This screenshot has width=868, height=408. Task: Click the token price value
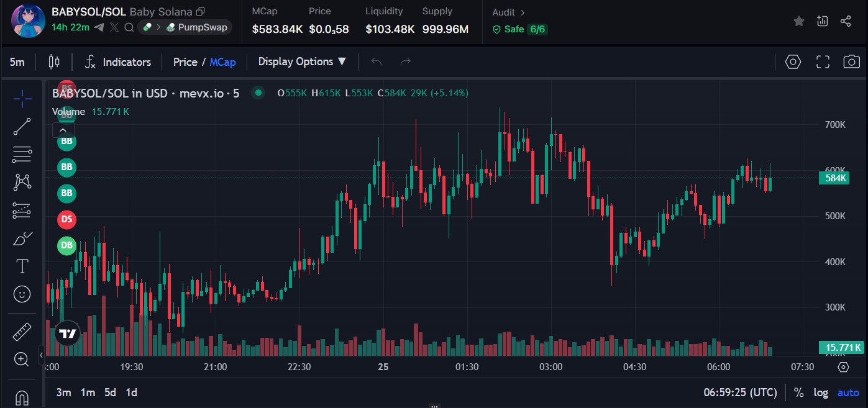click(x=329, y=29)
